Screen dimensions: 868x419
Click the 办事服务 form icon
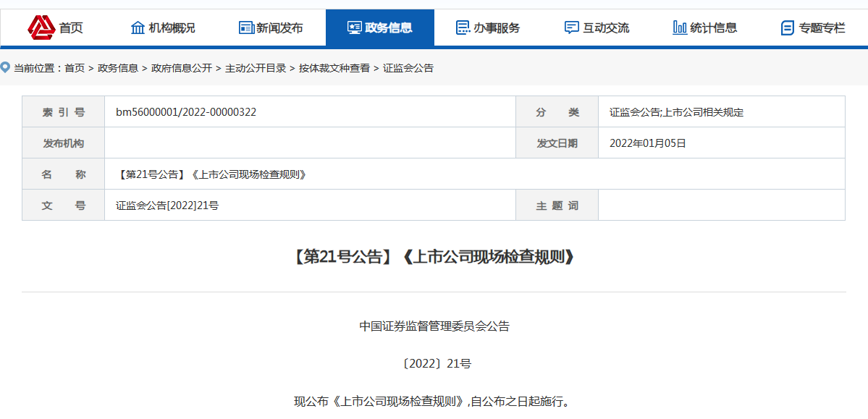click(x=463, y=27)
